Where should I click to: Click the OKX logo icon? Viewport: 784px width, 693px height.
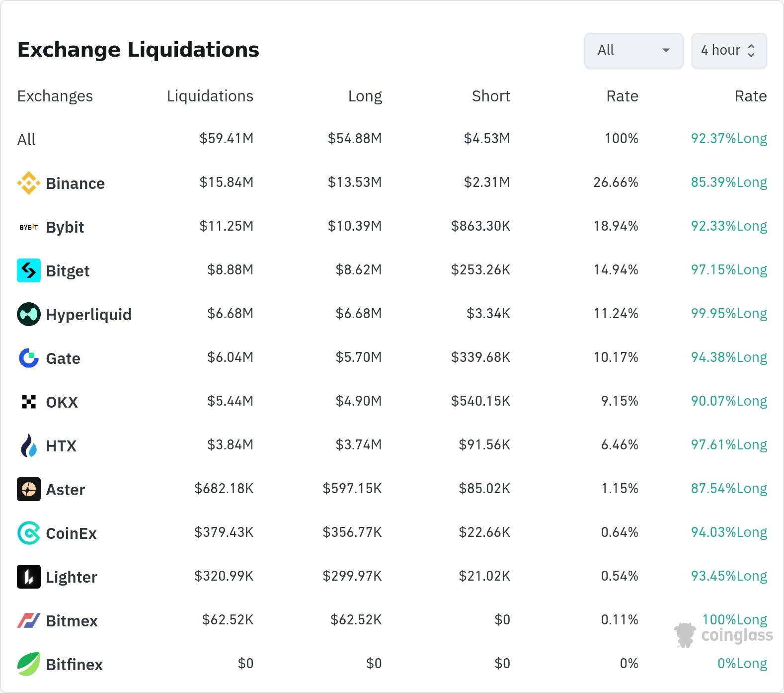tap(29, 402)
